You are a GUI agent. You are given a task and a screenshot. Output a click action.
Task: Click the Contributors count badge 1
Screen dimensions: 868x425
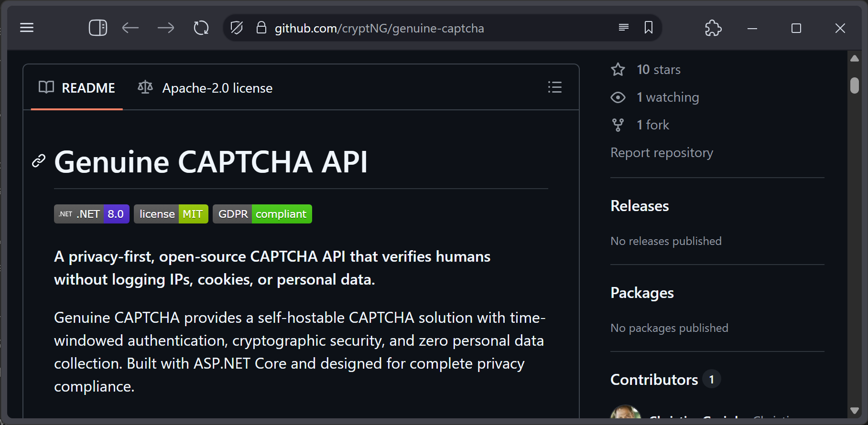click(712, 380)
